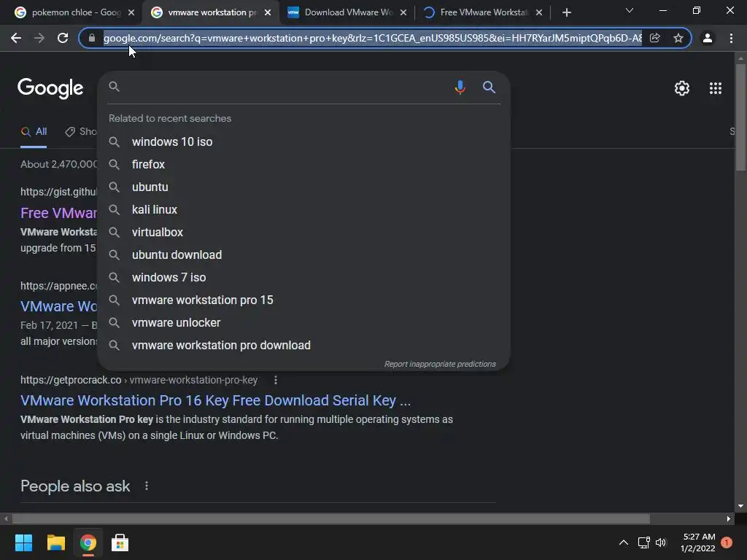Reload the current page
This screenshot has height=560, width=747.
[x=63, y=38]
